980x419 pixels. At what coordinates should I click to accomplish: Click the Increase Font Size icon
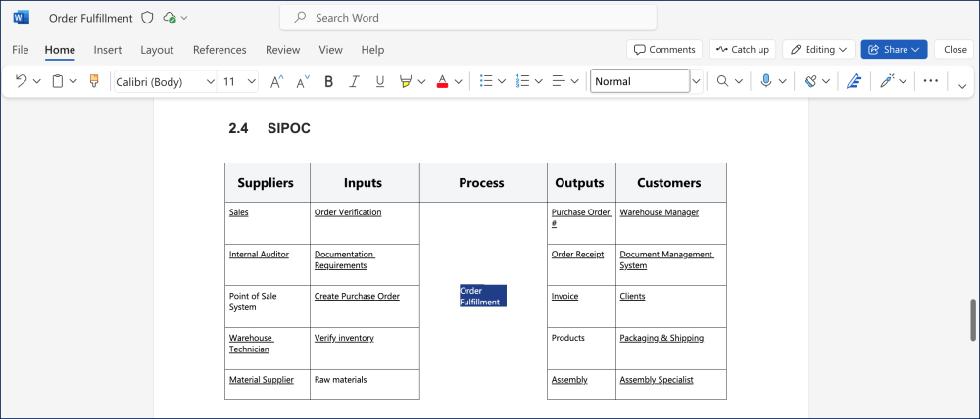point(276,82)
